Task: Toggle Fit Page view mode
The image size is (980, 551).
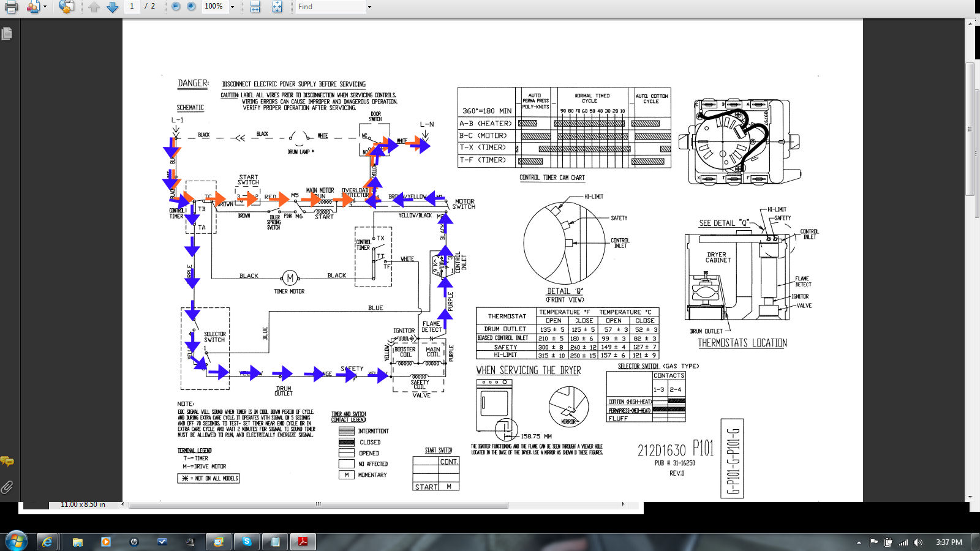Action: tap(277, 7)
